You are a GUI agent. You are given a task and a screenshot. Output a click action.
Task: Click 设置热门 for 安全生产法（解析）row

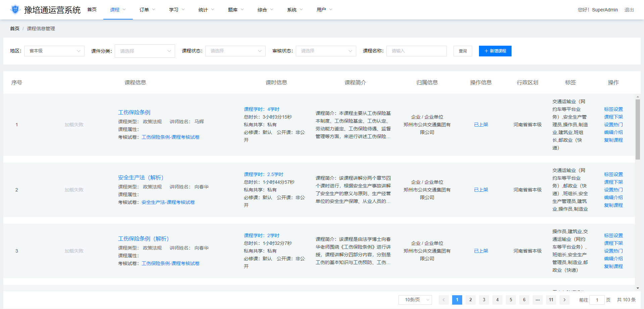[613, 190]
